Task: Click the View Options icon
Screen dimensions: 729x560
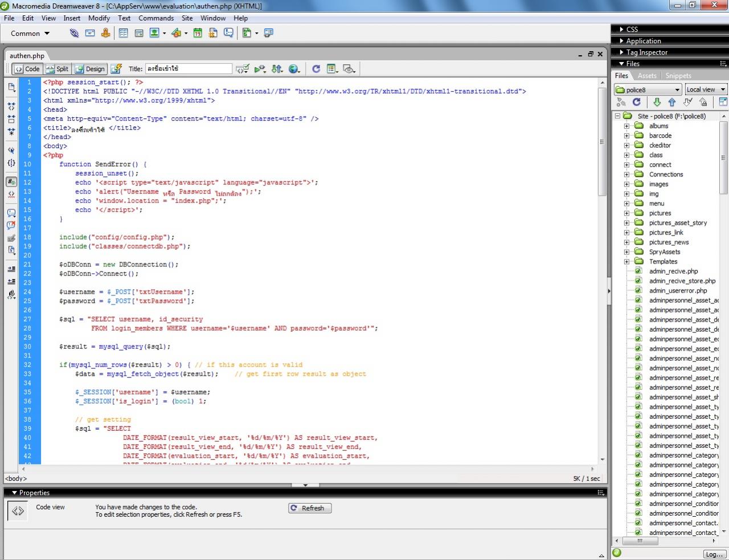Action: tap(333, 69)
